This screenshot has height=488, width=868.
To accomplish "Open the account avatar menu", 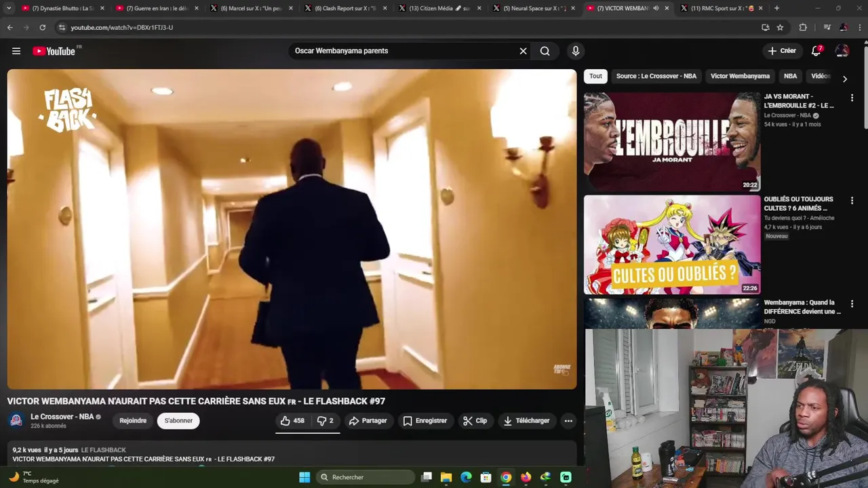I will click(x=842, y=51).
